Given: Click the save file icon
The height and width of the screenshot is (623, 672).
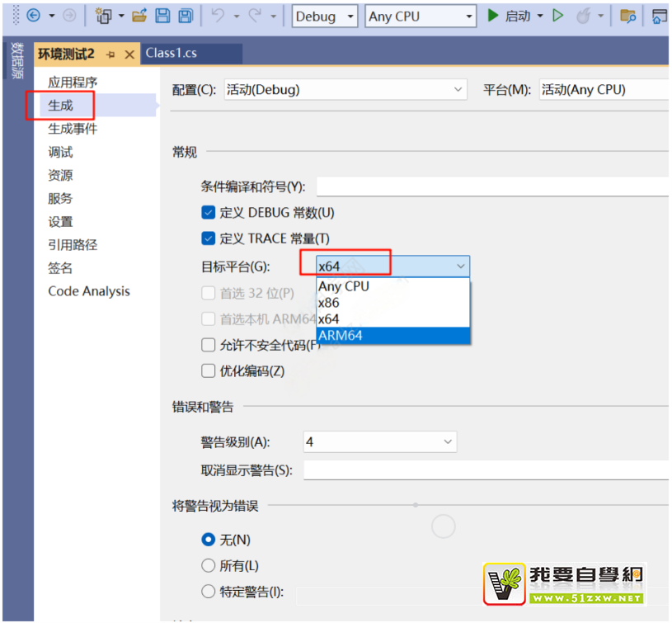Looking at the screenshot, I should pyautogui.click(x=162, y=16).
